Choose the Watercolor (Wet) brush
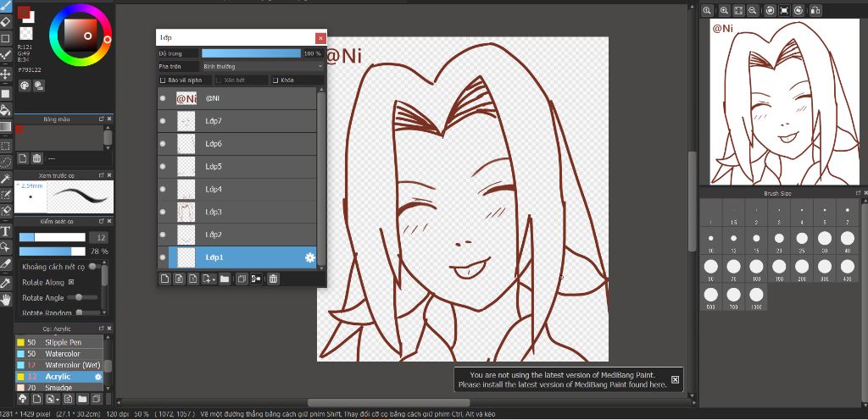This screenshot has width=868, height=420. (58, 365)
